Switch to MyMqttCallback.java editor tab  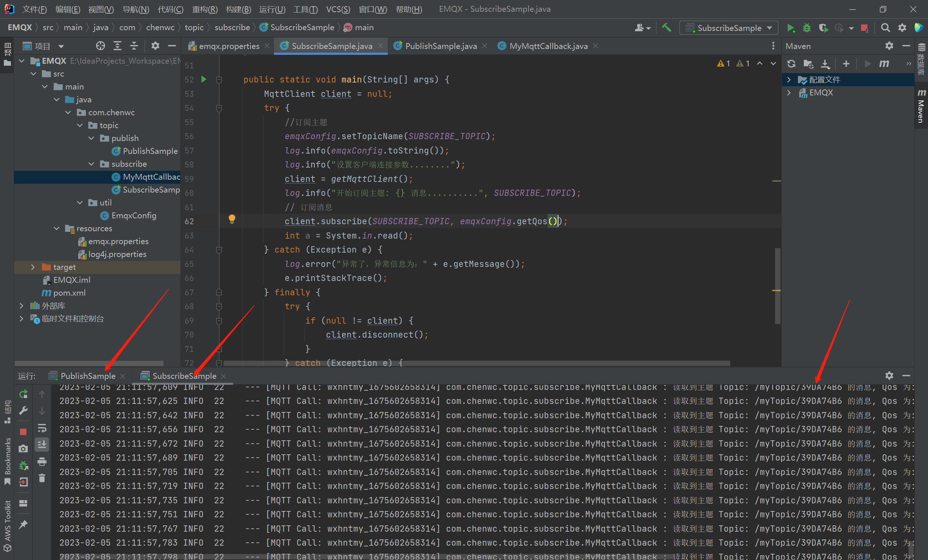pos(543,46)
